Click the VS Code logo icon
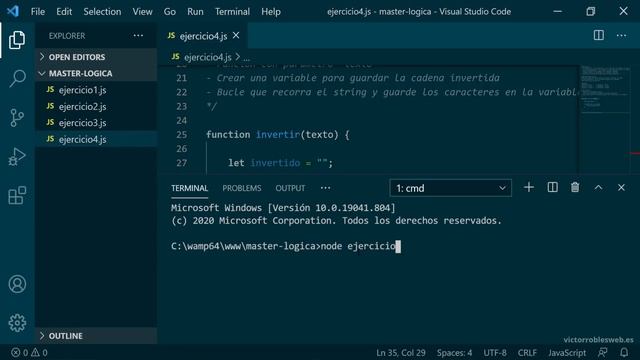 point(13,11)
